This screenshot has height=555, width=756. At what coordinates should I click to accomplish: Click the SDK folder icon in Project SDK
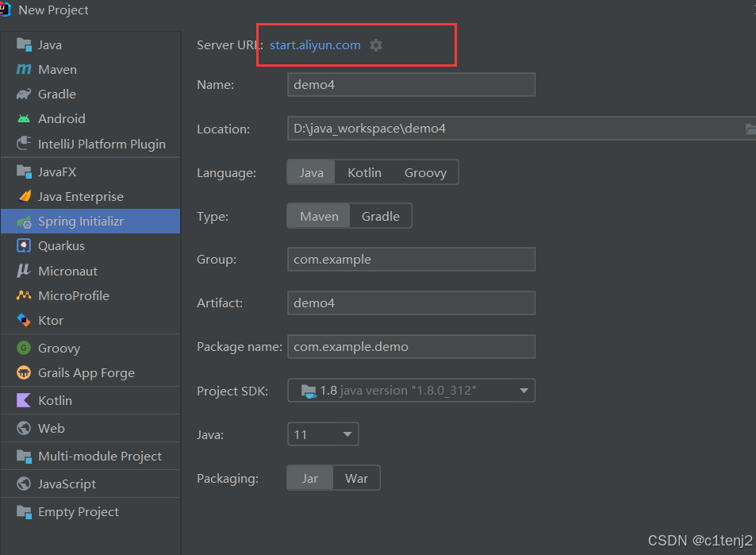309,391
